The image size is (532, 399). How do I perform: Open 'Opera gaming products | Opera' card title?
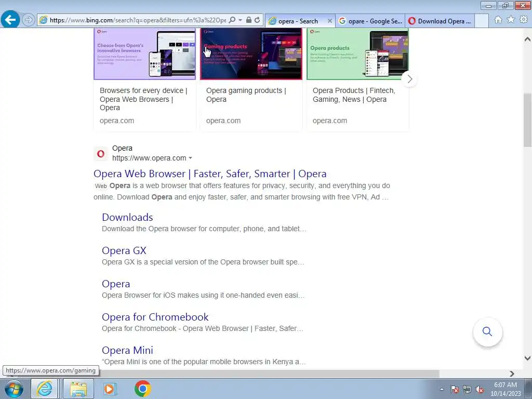[246, 95]
